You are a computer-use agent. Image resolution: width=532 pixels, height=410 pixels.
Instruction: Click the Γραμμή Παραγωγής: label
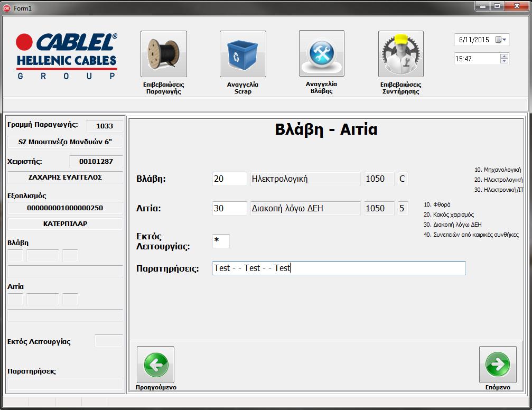43,125
